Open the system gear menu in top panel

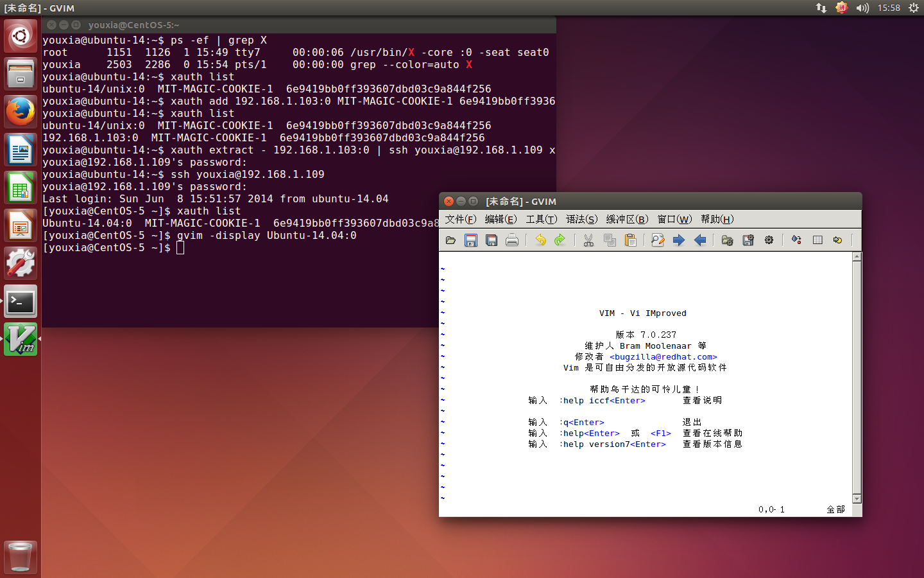(914, 8)
